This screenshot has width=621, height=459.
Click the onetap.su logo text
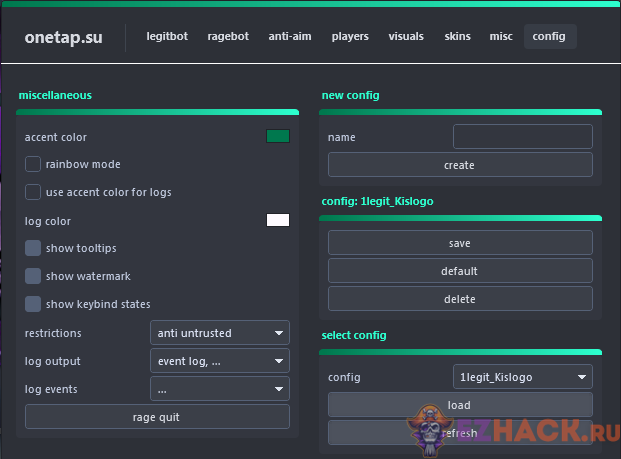(x=63, y=37)
